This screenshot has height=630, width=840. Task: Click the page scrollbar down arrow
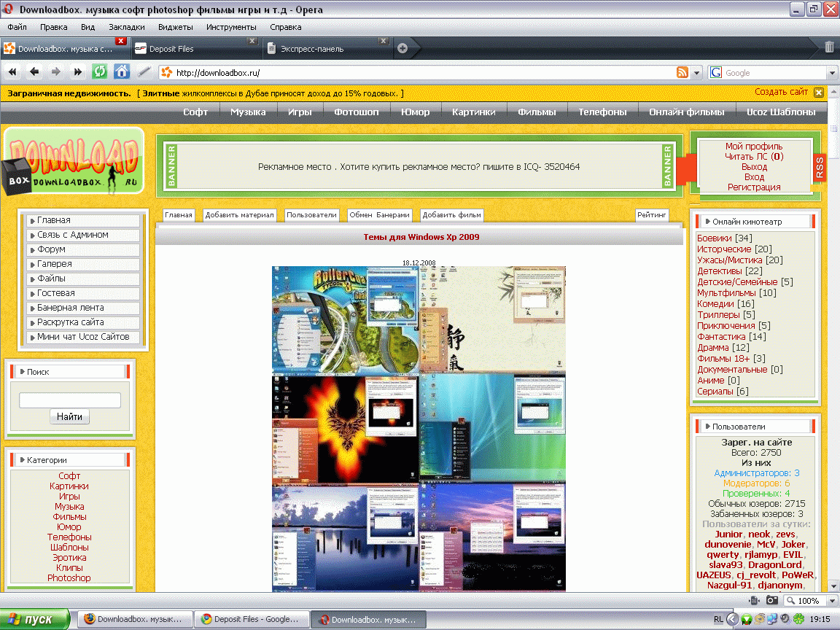click(833, 586)
